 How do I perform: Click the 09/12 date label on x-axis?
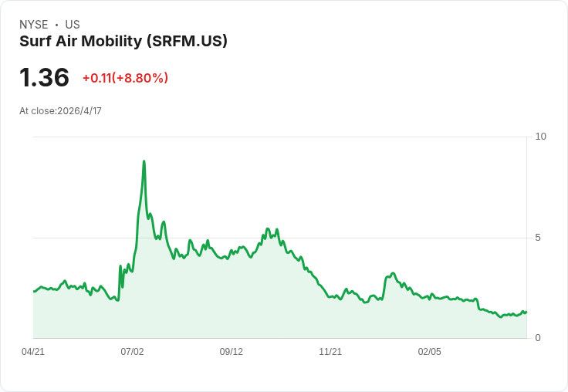pos(231,351)
